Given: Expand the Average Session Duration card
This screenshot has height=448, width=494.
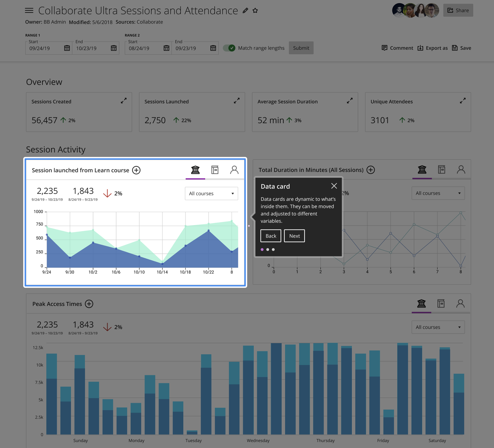Looking at the screenshot, I should (350, 101).
